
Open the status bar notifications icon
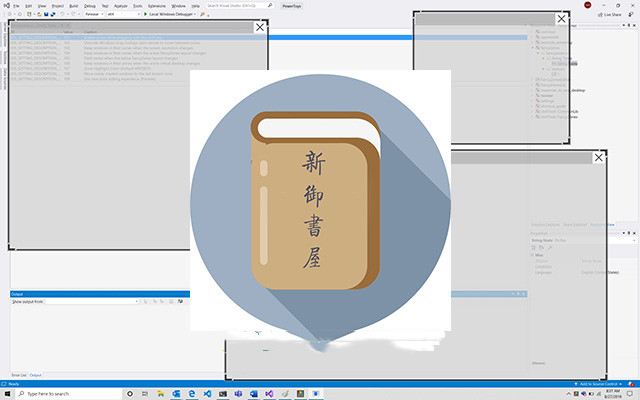(x=631, y=384)
